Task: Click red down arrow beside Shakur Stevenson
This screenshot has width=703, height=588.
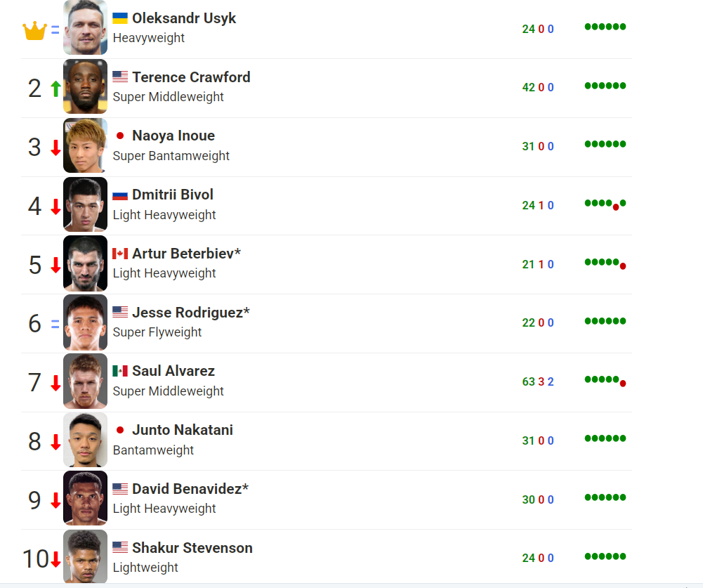Action: click(55, 559)
